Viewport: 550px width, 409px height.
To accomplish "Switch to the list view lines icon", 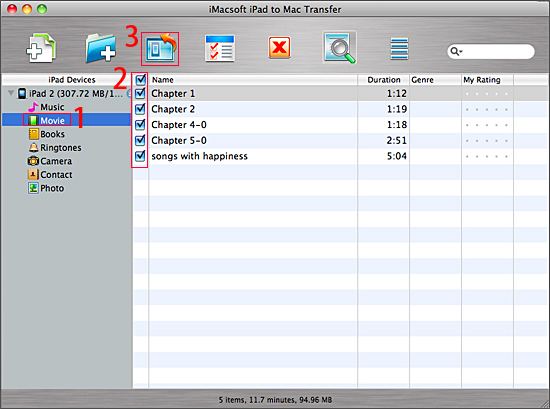I will (x=399, y=48).
